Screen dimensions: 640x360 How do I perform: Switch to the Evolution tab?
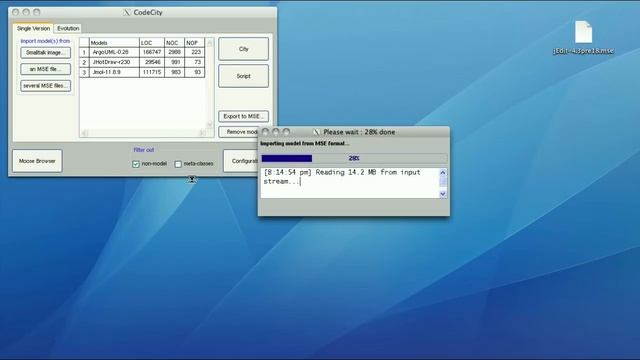68,28
